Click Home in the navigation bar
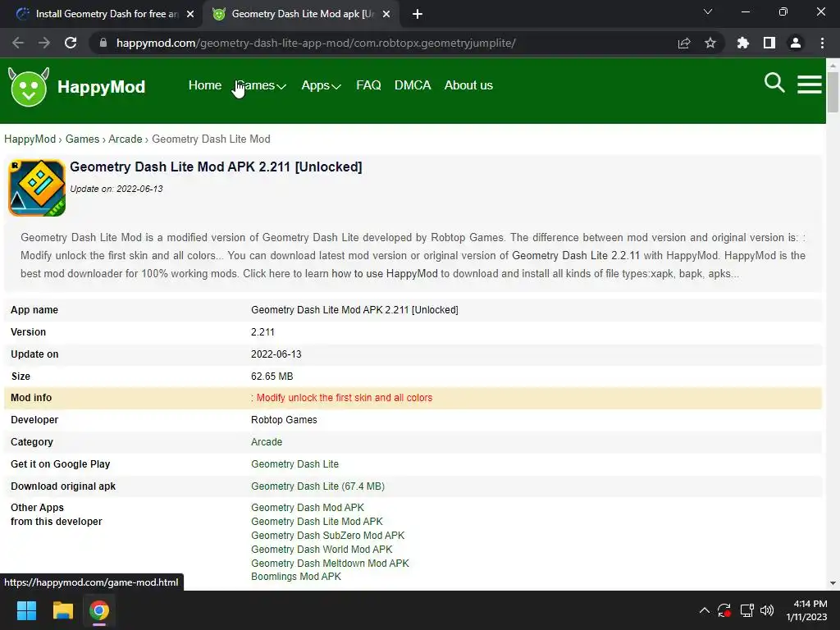The width and height of the screenshot is (840, 630). click(204, 85)
